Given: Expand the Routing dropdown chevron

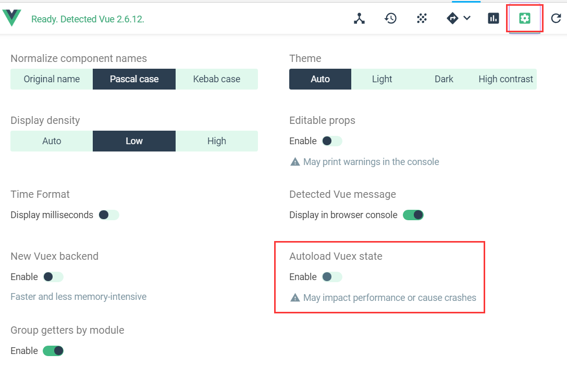Looking at the screenshot, I should (x=467, y=18).
